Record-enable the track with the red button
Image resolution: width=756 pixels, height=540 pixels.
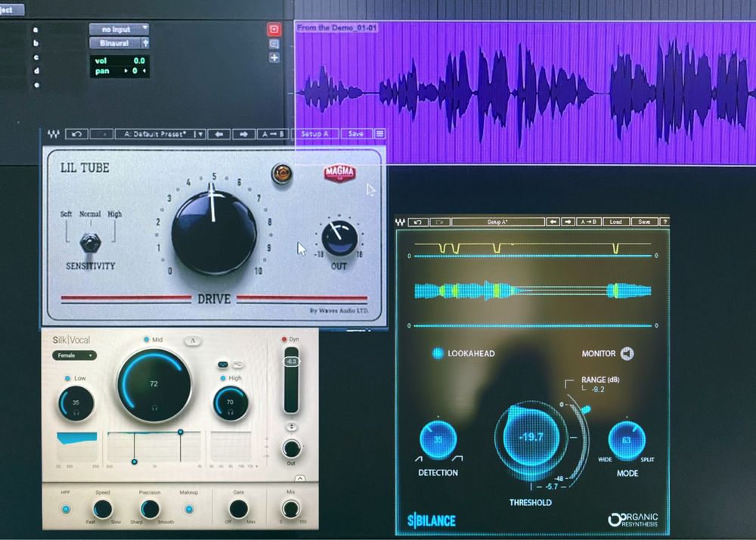(274, 29)
